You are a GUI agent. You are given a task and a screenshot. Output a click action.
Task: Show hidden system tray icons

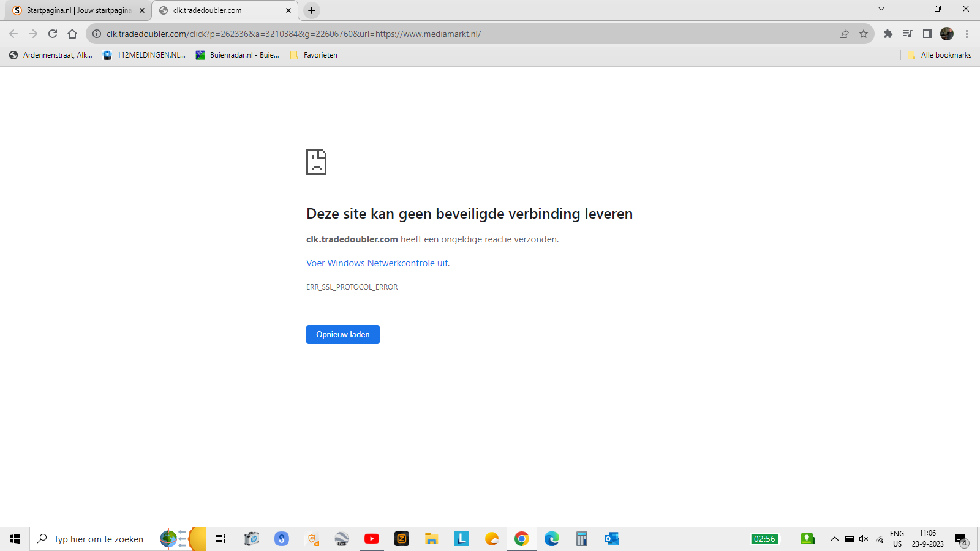tap(834, 539)
